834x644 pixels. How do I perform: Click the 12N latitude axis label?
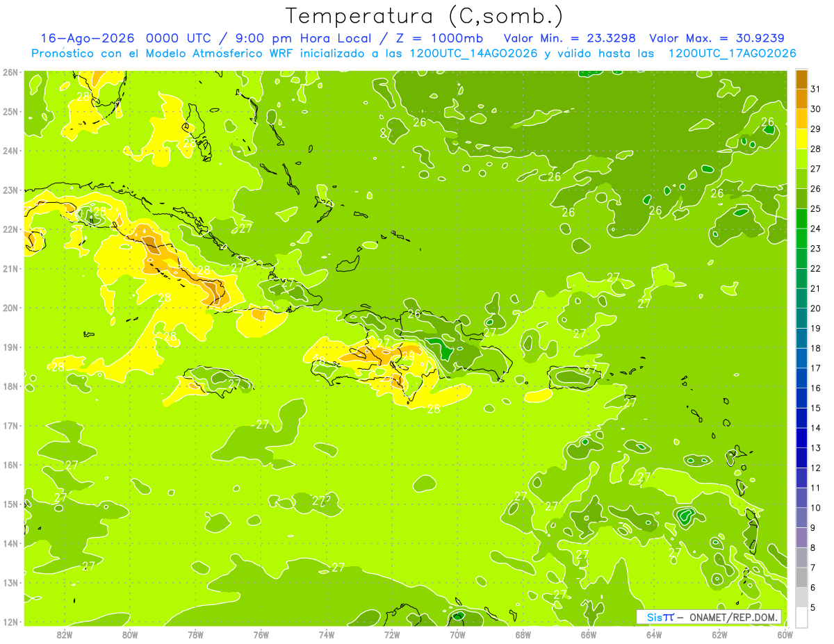11,622
